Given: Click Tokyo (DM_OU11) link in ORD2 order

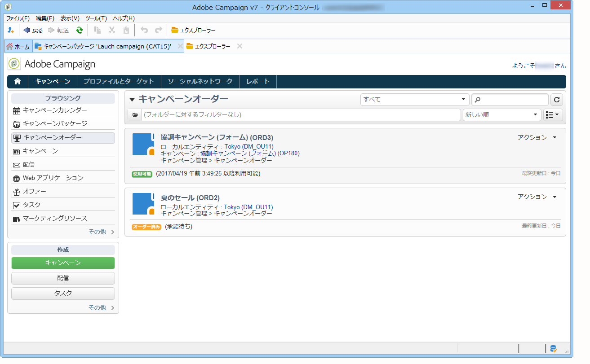Looking at the screenshot, I should click(248, 207).
